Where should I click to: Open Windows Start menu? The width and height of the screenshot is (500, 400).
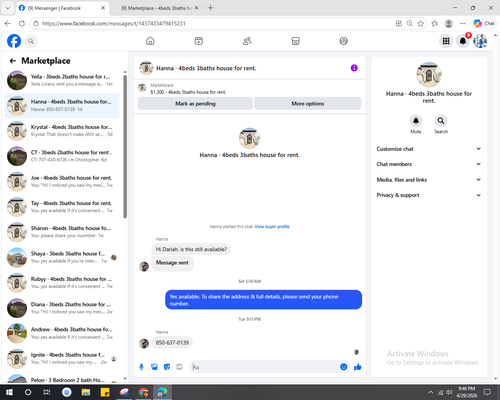pyautogui.click(x=9, y=392)
